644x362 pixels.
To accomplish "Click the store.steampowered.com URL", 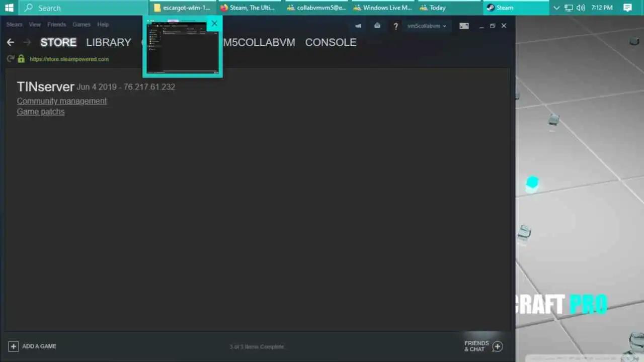I will pos(69,59).
